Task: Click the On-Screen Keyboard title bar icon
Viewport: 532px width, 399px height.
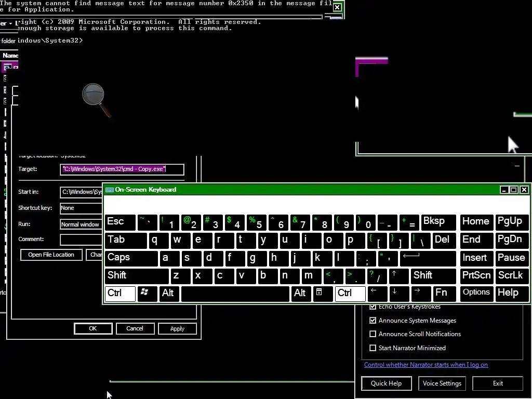Action: [109, 190]
